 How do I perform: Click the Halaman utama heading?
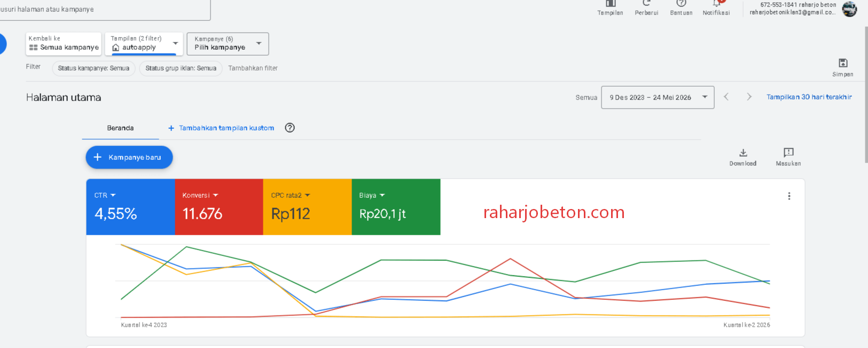[64, 97]
